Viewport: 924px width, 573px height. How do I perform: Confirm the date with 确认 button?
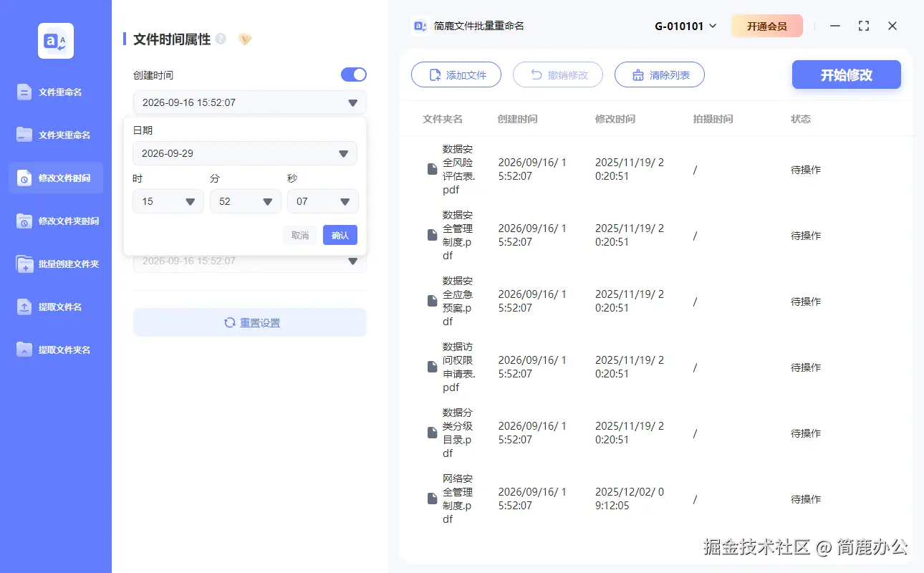click(x=340, y=235)
